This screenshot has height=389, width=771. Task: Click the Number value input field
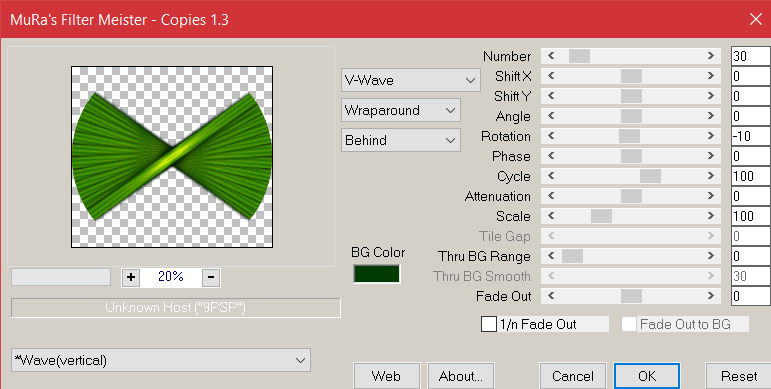pyautogui.click(x=751, y=56)
